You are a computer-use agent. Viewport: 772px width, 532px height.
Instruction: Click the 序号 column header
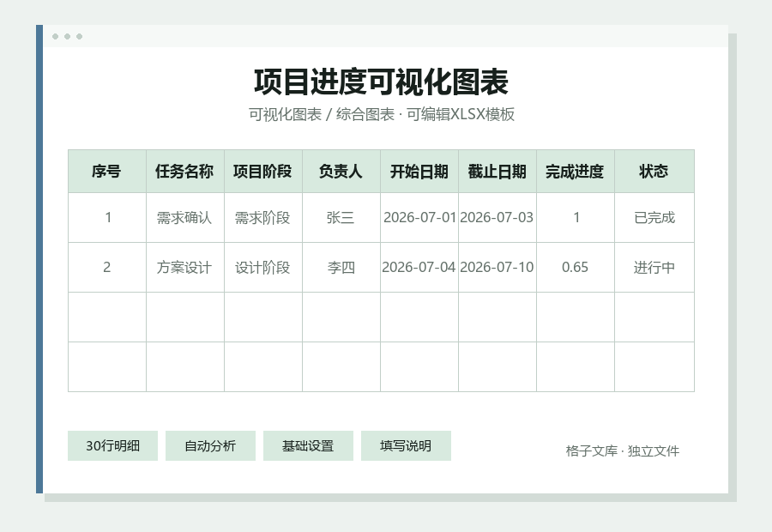click(107, 171)
